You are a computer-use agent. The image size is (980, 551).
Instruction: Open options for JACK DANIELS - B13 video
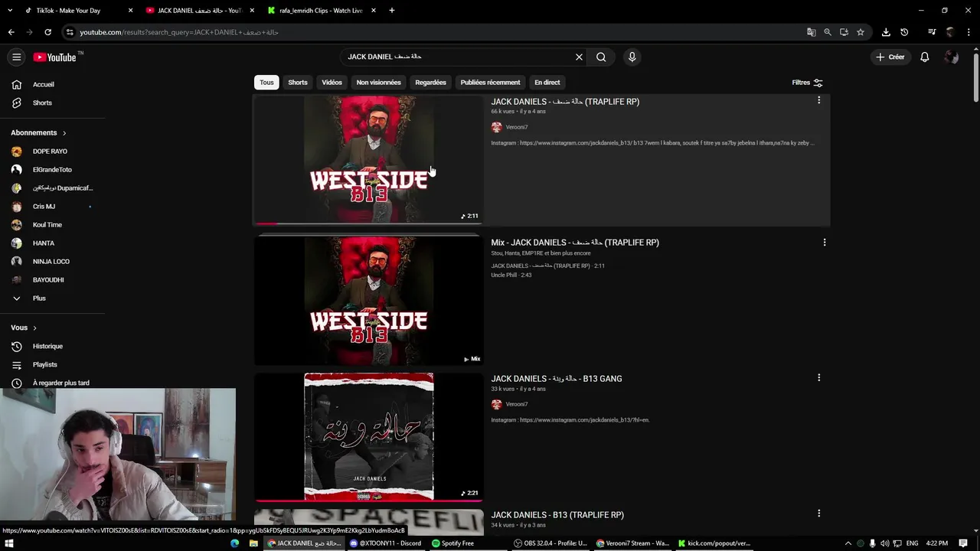[x=818, y=514]
